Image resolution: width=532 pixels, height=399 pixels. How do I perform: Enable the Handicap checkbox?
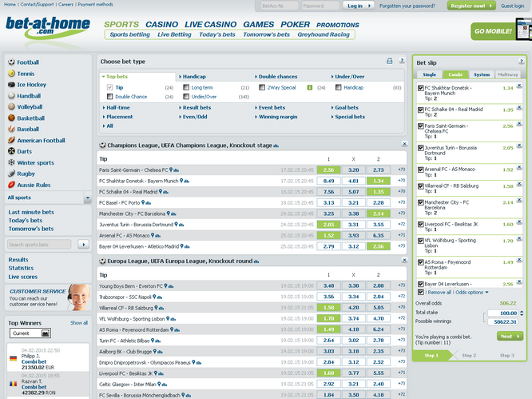(338, 87)
